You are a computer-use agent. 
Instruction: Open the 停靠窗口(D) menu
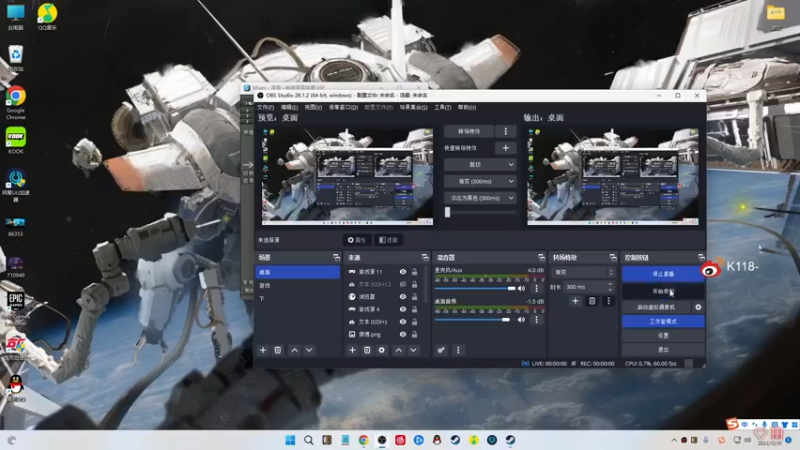[x=343, y=107]
